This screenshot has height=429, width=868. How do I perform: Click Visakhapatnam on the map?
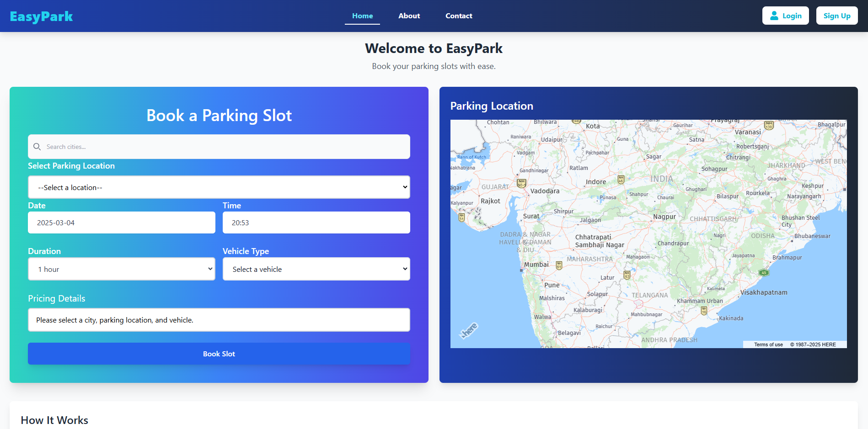(x=764, y=292)
